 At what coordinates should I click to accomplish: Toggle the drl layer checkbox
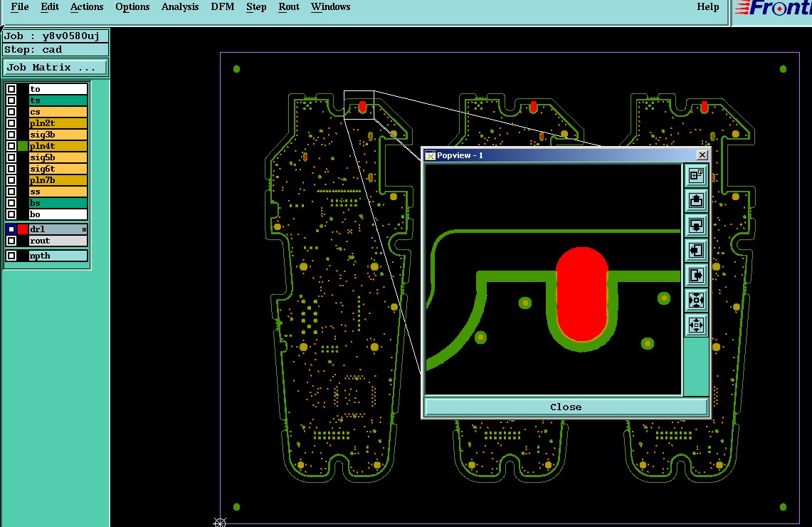11,229
